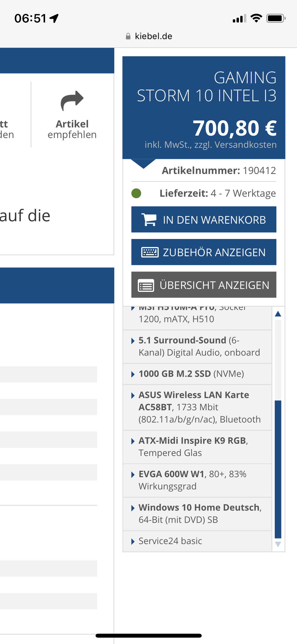Tap the lock icon beside kiebel.de

(128, 36)
